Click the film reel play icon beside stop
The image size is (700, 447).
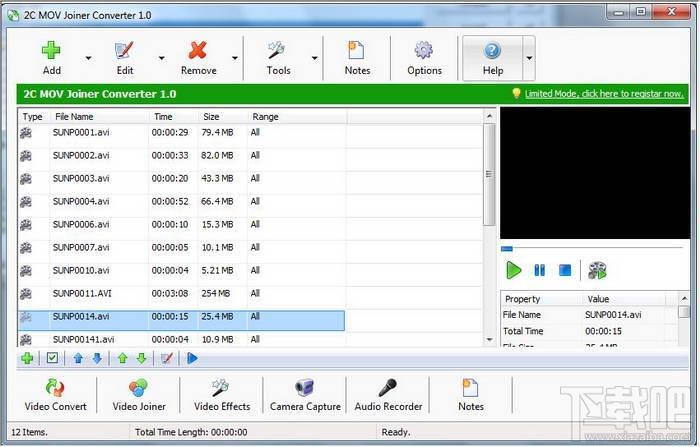[x=597, y=270]
